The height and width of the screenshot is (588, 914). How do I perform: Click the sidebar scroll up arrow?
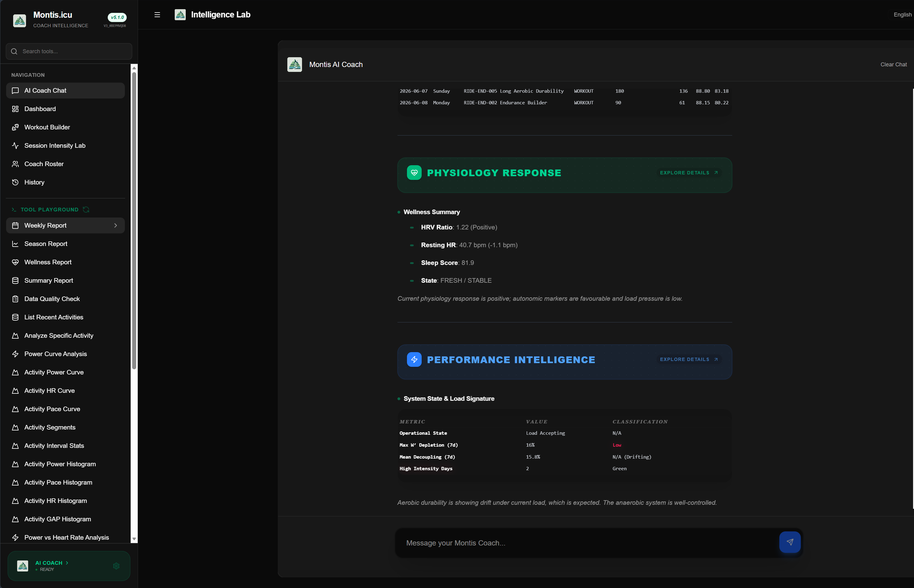[134, 68]
